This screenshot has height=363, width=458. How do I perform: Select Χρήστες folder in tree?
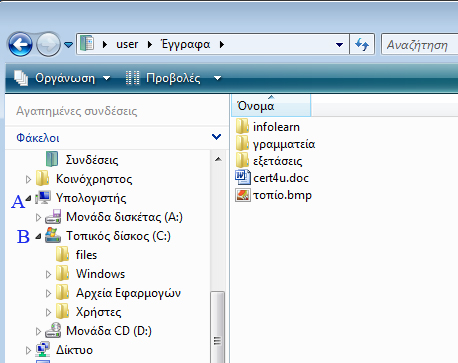click(98, 312)
